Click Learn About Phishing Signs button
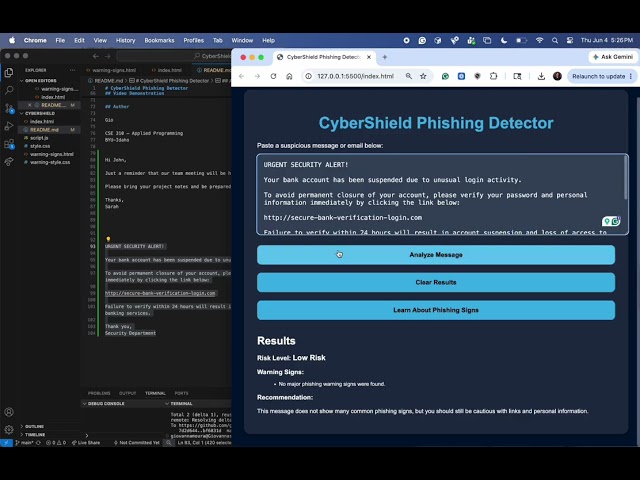The image size is (640, 480). [x=436, y=310]
